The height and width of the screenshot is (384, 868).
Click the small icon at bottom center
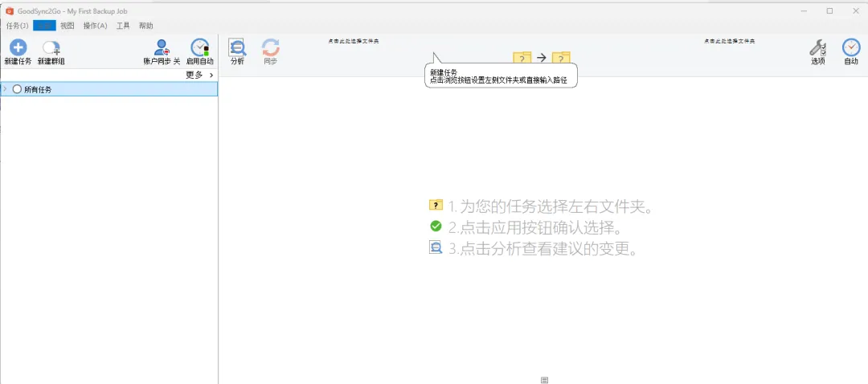point(544,379)
